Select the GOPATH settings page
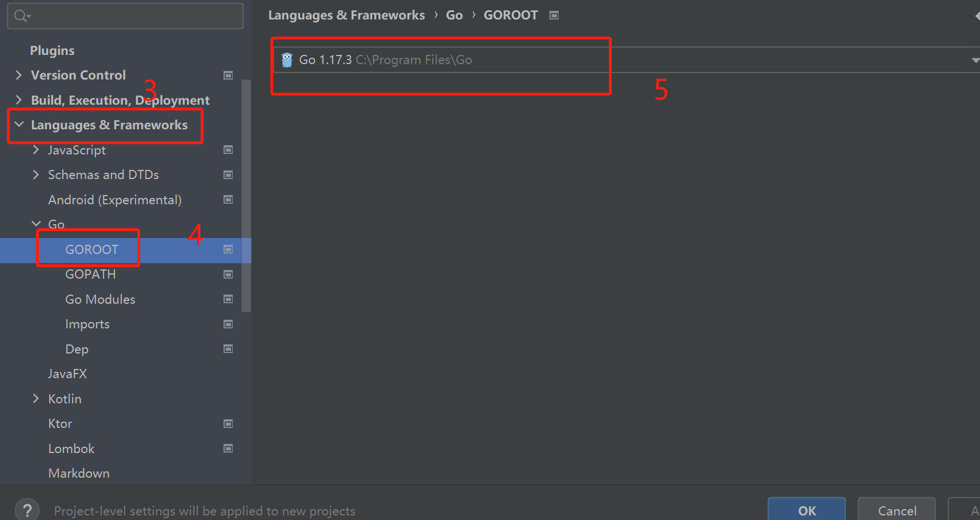 point(90,275)
